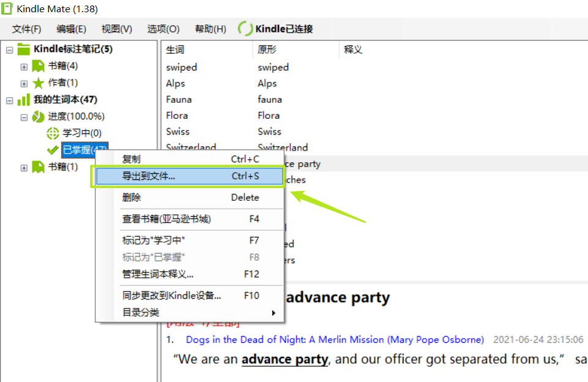Click the pie icon beside 进度(100.0%)
This screenshot has width=588, height=382.
tap(38, 117)
